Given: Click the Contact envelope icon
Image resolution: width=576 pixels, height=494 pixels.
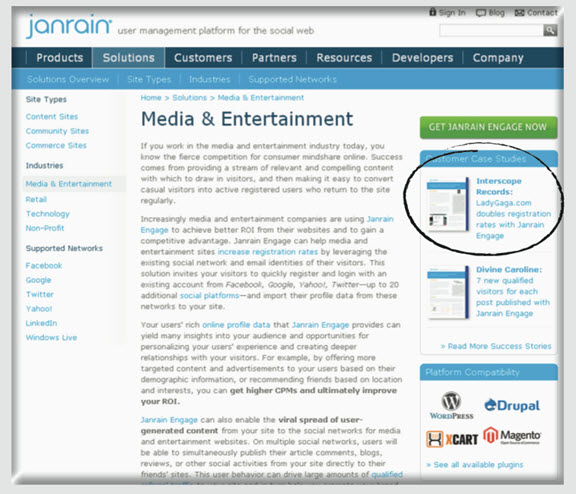Looking at the screenshot, I should 519,13.
